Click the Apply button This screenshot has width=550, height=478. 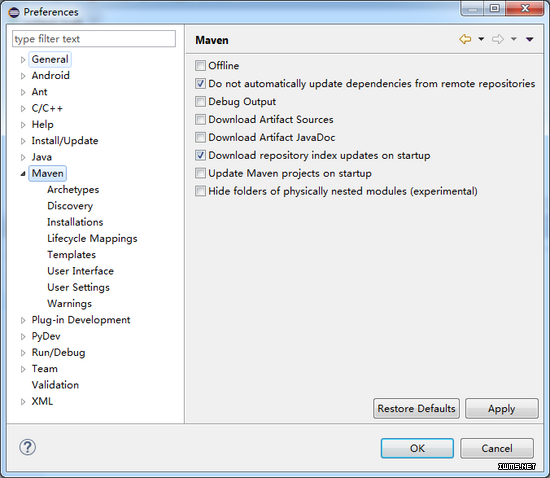click(502, 408)
